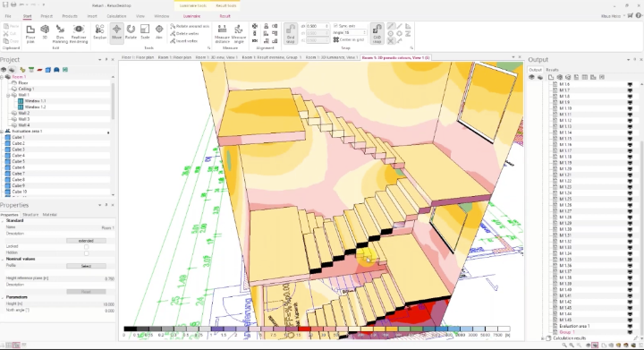644x350 pixels.
Task: Switch to 'Room 1: 3D view, View 1' tab
Action: tap(216, 57)
